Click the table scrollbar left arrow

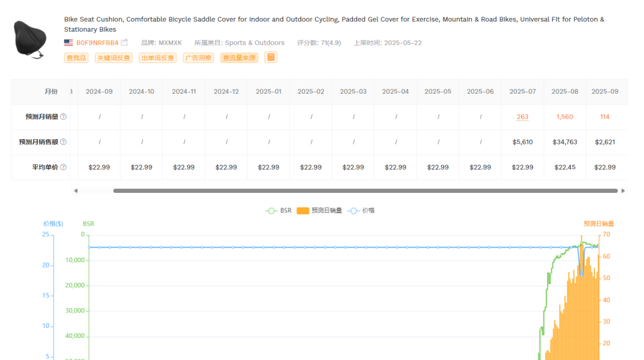pyautogui.click(x=76, y=191)
